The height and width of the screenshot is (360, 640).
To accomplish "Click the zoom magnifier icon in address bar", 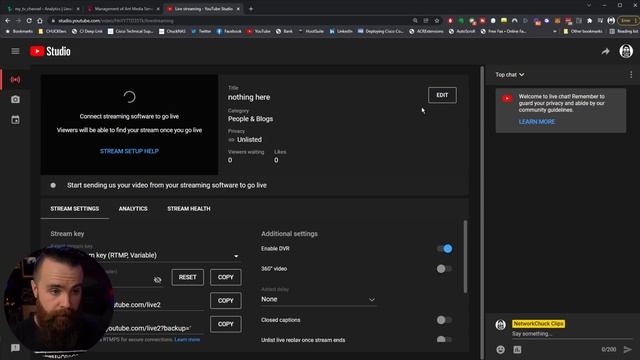I will click(x=415, y=20).
